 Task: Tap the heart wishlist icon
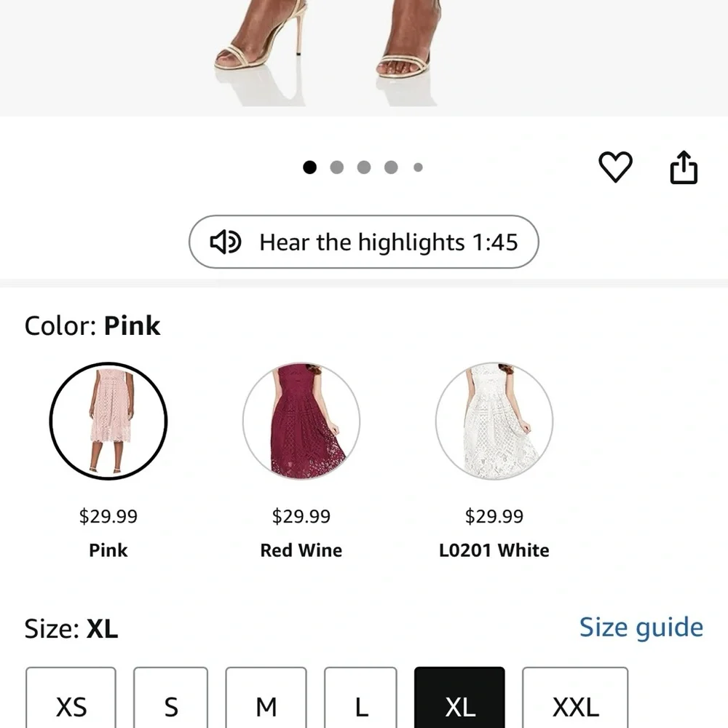pyautogui.click(x=615, y=167)
